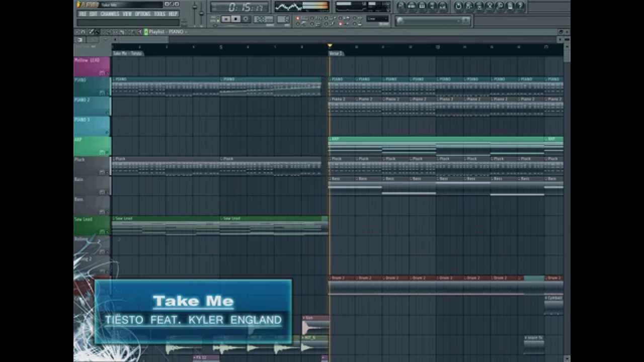
Task: Click the Stop transport button
Action: tap(235, 19)
